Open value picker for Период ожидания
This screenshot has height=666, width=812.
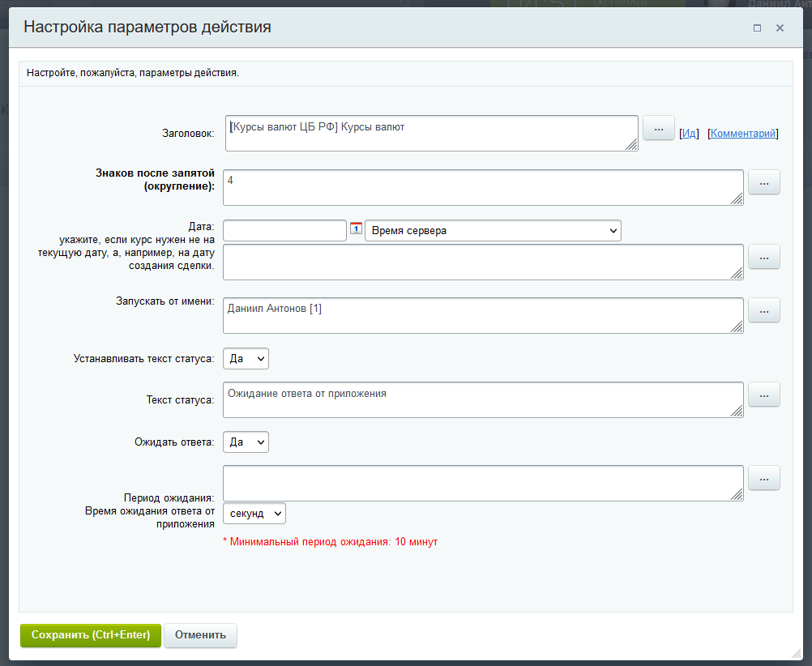point(763,478)
